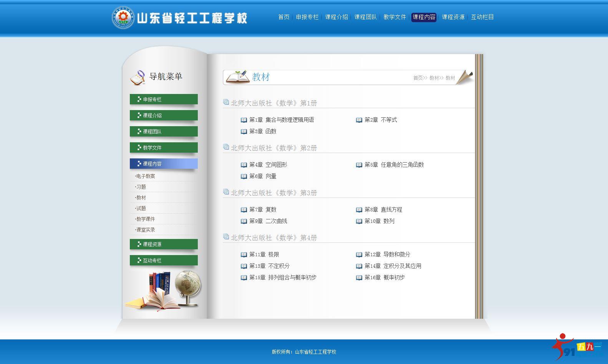This screenshot has width=608, height=364.
Task: Collapse the 课程内容 sidebar section
Action: [x=164, y=164]
